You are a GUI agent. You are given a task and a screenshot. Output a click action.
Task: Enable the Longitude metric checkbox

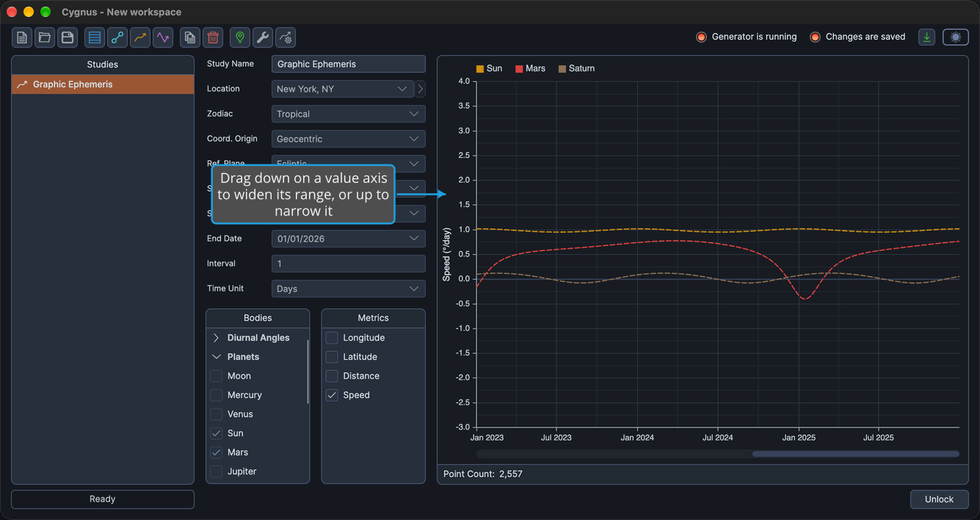coord(332,338)
